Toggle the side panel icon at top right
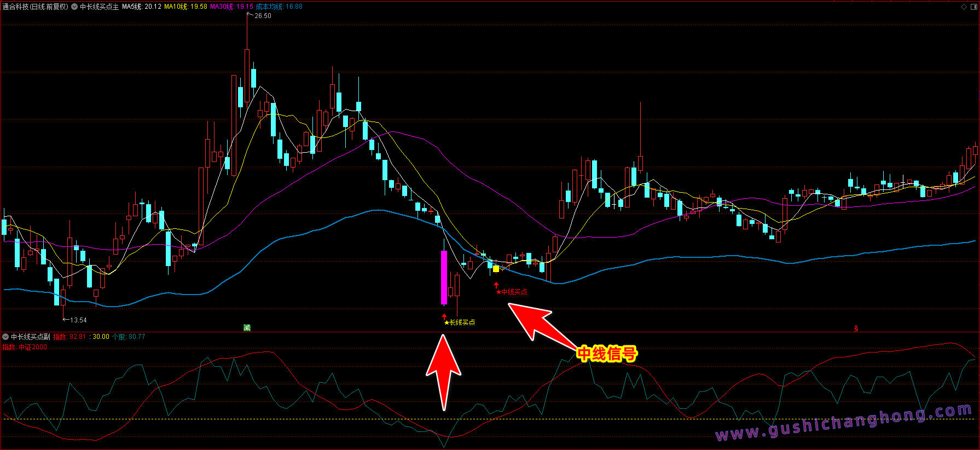Screen dimensions: 980x450 (973, 7)
